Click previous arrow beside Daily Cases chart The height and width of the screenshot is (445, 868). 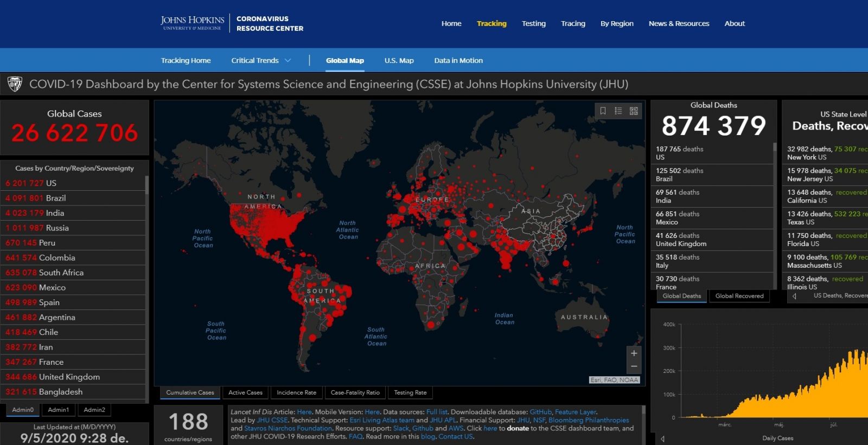pyautogui.click(x=662, y=438)
